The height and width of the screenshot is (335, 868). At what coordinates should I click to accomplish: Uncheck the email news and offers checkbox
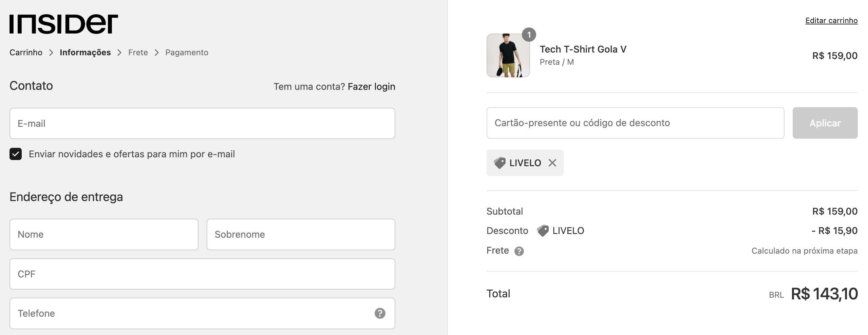(x=16, y=154)
